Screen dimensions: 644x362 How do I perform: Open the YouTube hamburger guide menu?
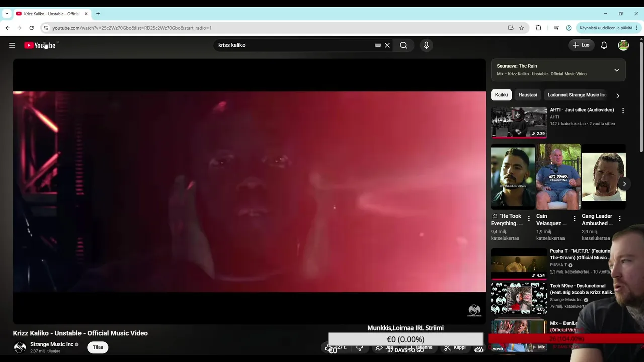pos(12,45)
